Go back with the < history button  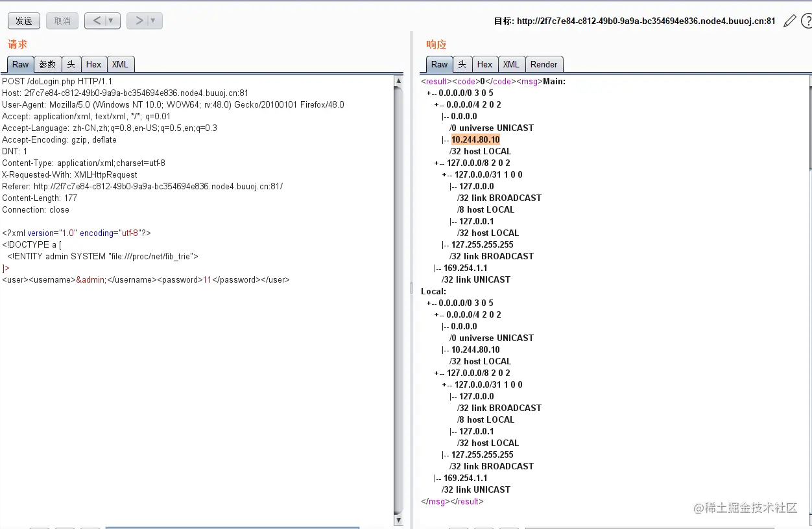[x=97, y=21]
